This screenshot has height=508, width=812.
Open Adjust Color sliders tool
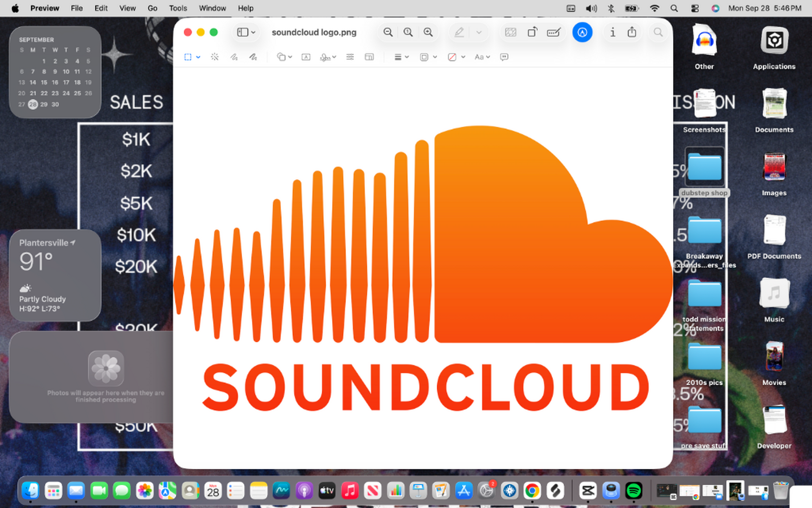tap(350, 57)
